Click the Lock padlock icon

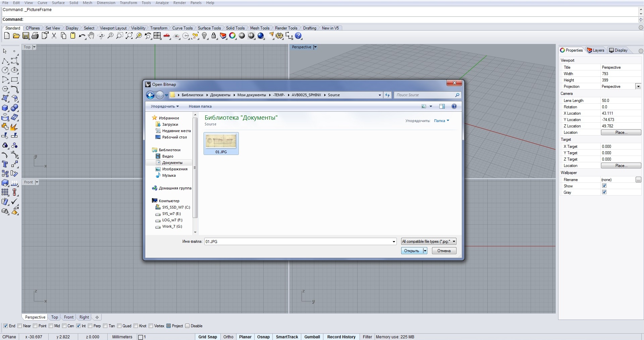[x=214, y=36]
